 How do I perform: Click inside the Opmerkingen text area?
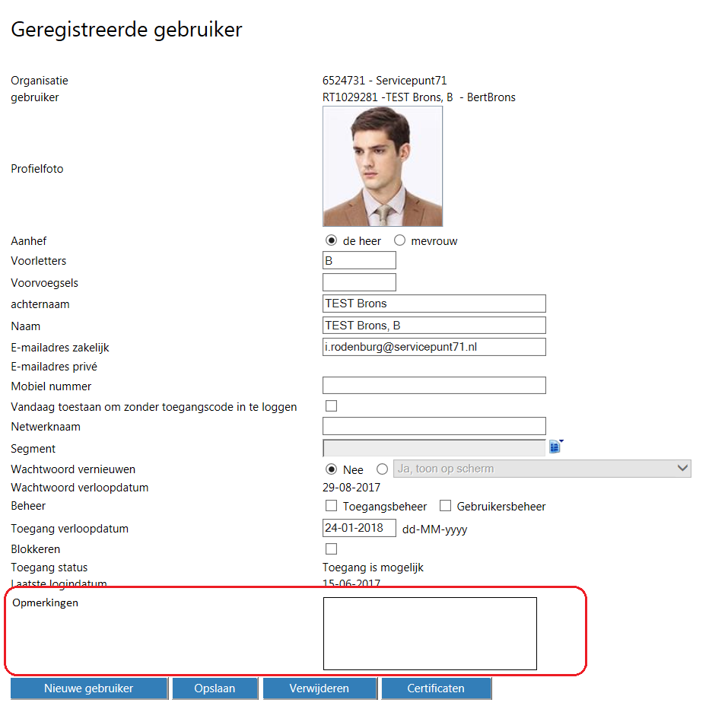tap(430, 633)
